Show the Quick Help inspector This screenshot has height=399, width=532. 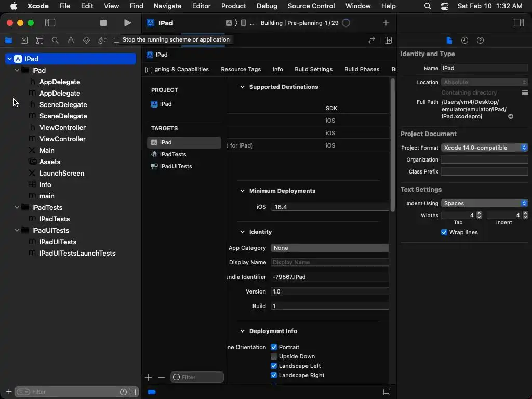pos(480,41)
